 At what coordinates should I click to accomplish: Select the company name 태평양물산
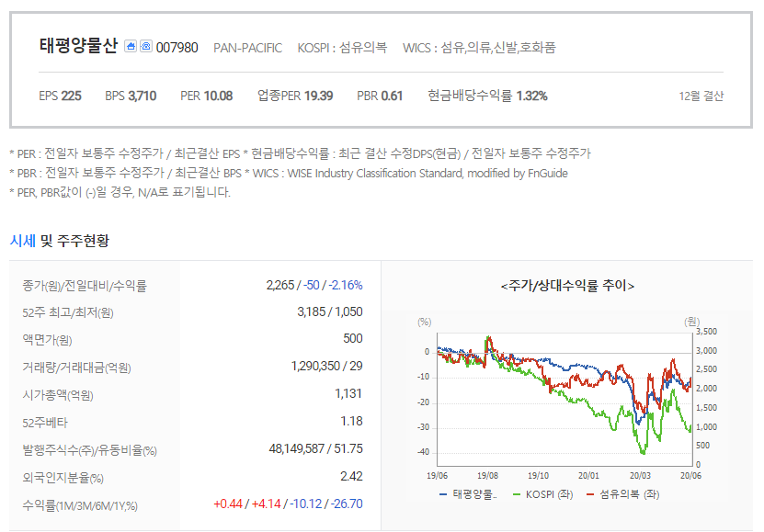[x=78, y=46]
